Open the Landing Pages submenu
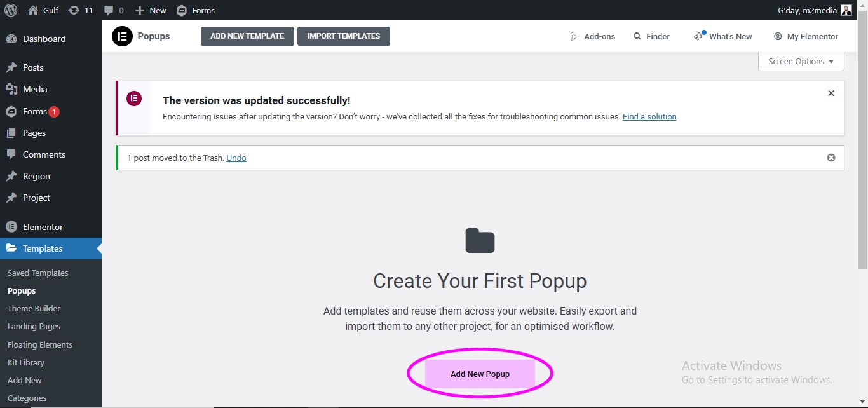The image size is (868, 408). click(34, 326)
